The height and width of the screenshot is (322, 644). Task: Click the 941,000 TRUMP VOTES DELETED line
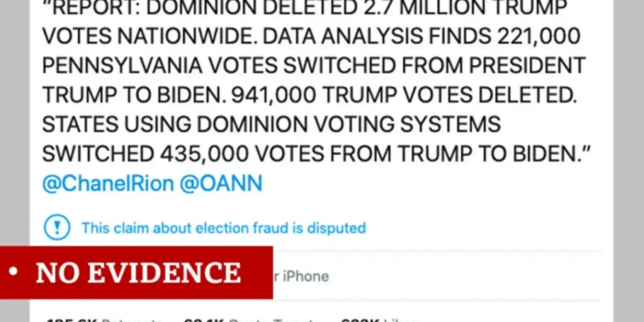(310, 95)
